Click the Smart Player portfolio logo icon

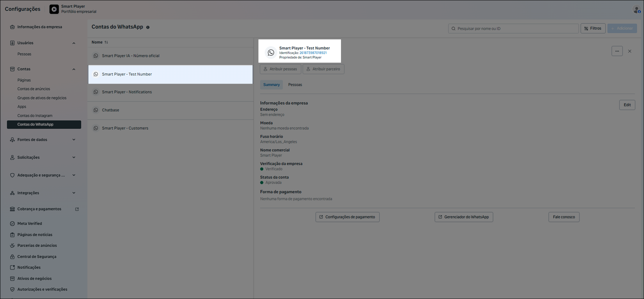tap(54, 9)
